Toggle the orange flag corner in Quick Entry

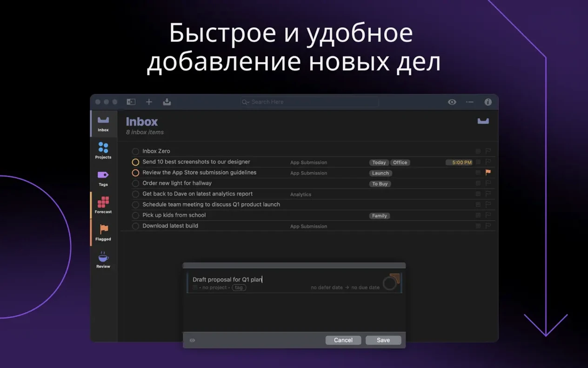pyautogui.click(x=396, y=277)
